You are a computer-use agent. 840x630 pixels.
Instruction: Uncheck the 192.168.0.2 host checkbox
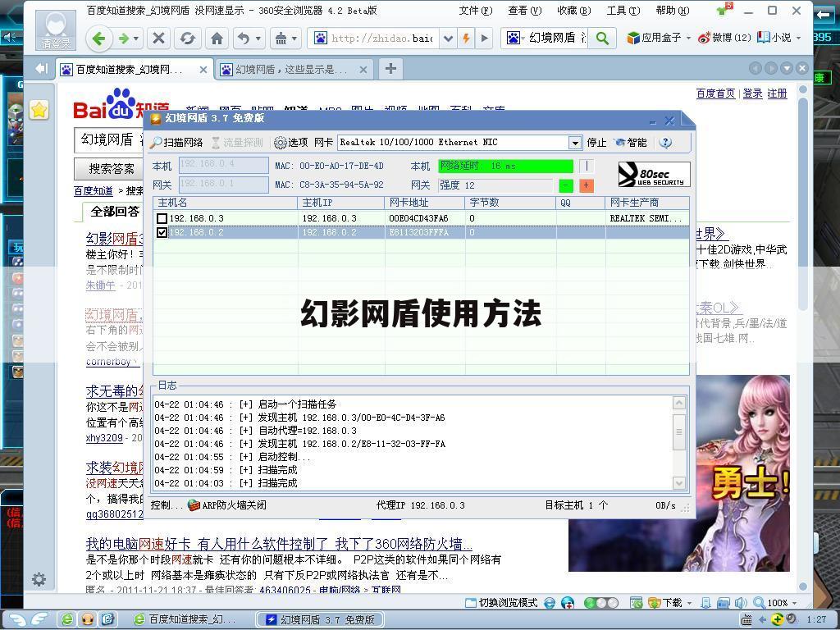tap(162, 232)
